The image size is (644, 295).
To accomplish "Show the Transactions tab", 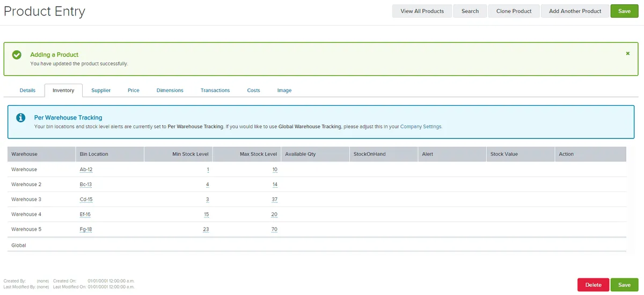I will pyautogui.click(x=215, y=91).
